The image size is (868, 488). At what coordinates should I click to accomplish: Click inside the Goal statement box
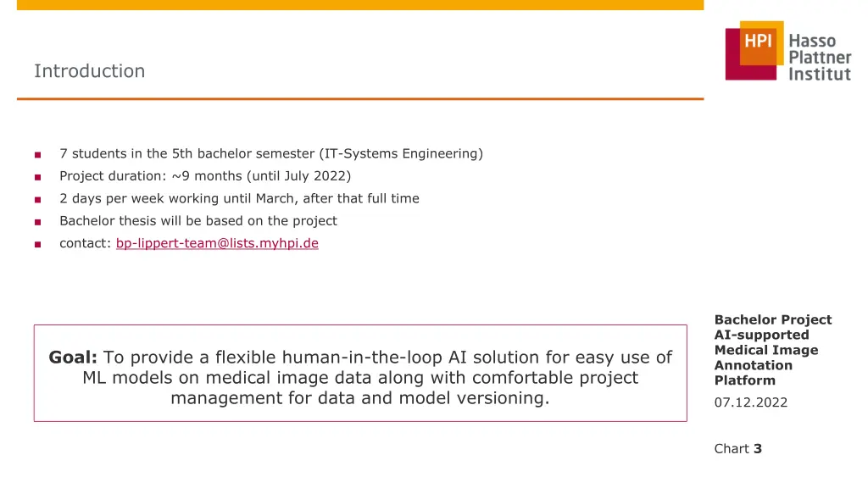360,373
